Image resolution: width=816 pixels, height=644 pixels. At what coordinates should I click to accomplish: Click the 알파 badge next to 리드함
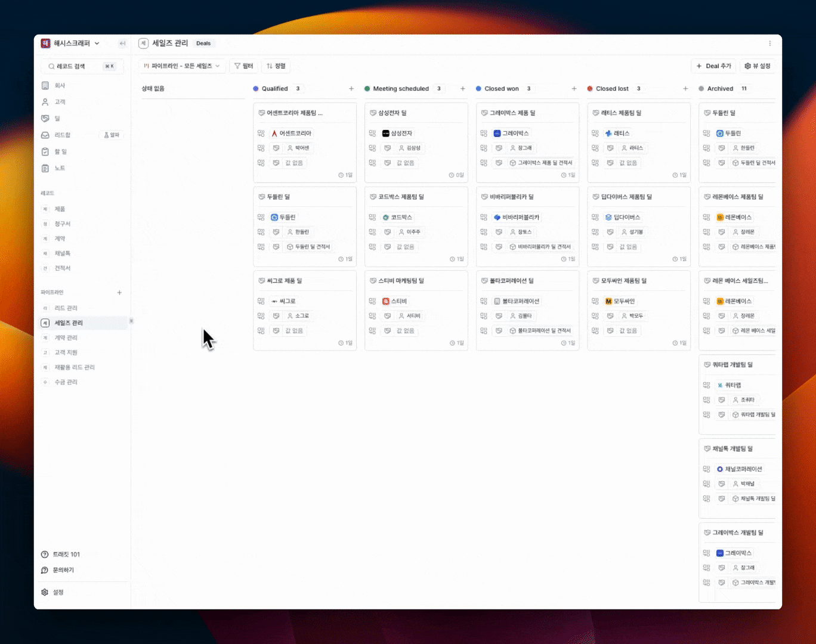112,135
